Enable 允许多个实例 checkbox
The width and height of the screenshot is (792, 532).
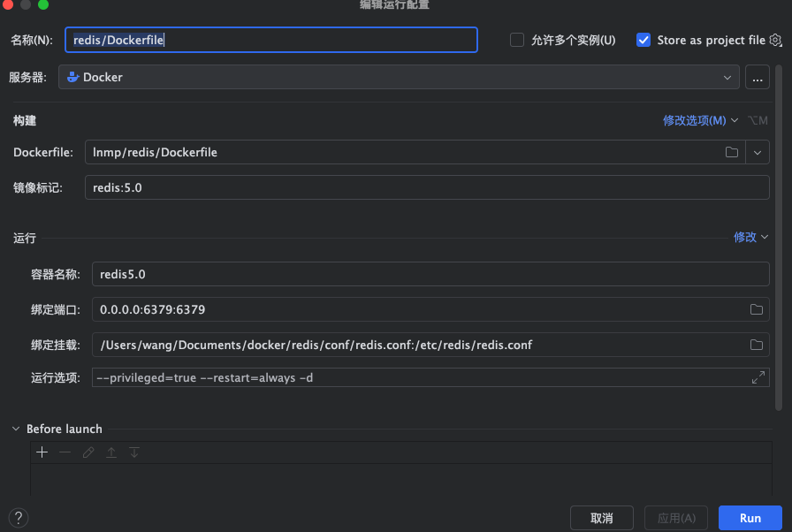click(x=516, y=40)
